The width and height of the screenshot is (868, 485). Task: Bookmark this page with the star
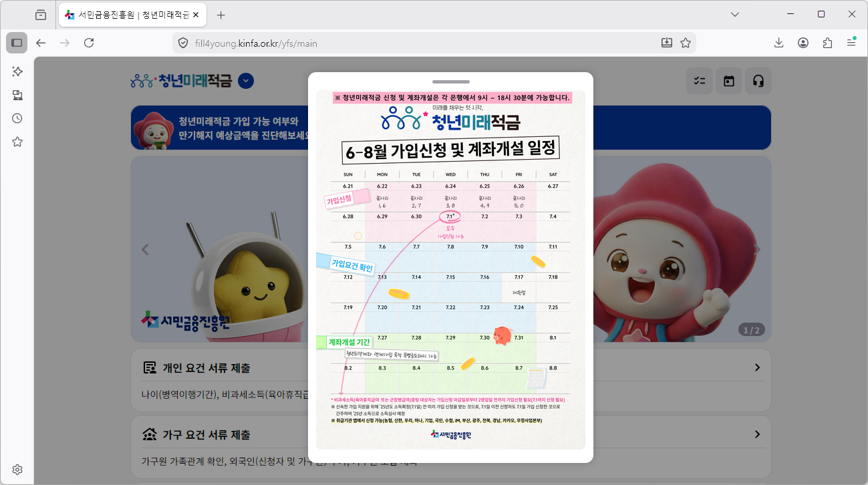coord(686,43)
